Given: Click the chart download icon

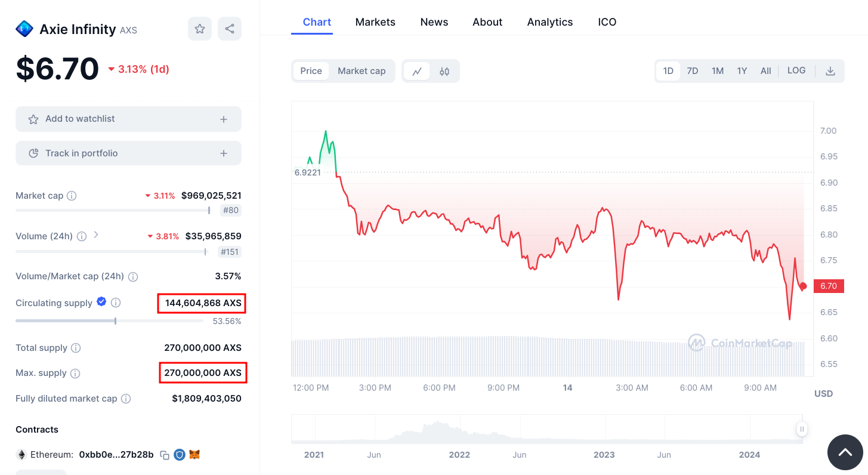Looking at the screenshot, I should click(x=830, y=70).
